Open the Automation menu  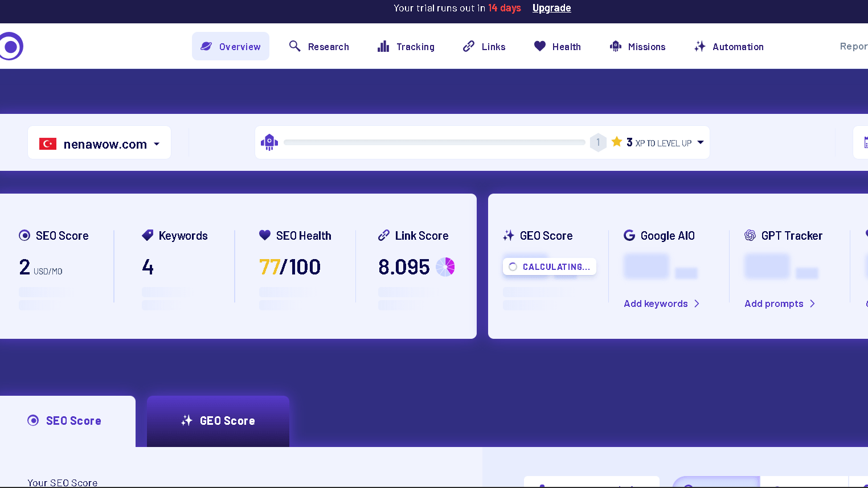729,46
